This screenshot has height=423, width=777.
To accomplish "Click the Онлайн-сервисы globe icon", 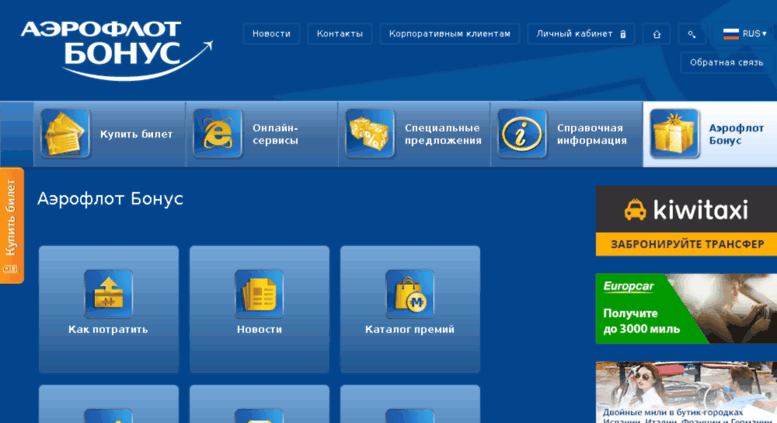I will click(x=218, y=134).
